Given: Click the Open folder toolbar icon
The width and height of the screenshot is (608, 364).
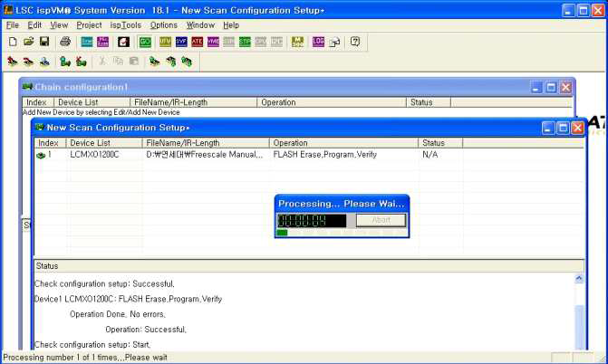Looking at the screenshot, I should (x=28, y=42).
